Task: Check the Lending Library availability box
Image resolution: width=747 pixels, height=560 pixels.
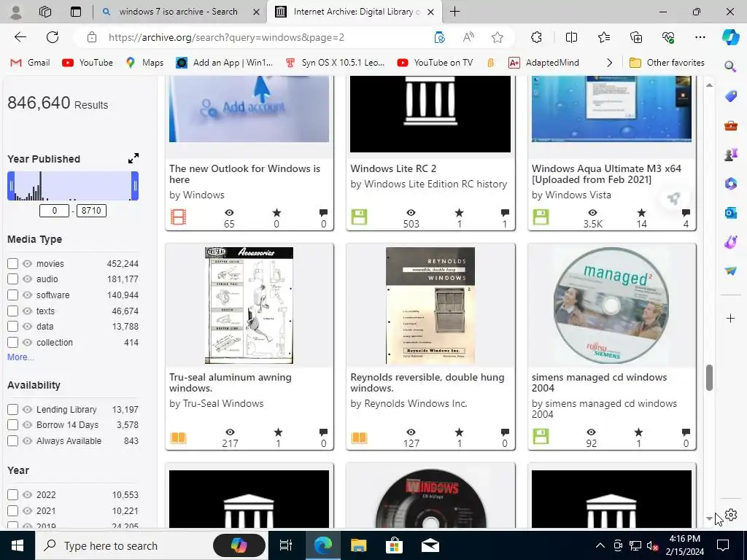Action: point(13,410)
